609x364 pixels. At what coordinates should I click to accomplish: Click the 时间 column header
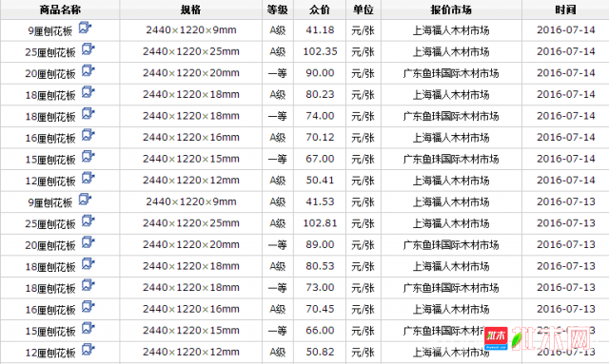coord(565,10)
